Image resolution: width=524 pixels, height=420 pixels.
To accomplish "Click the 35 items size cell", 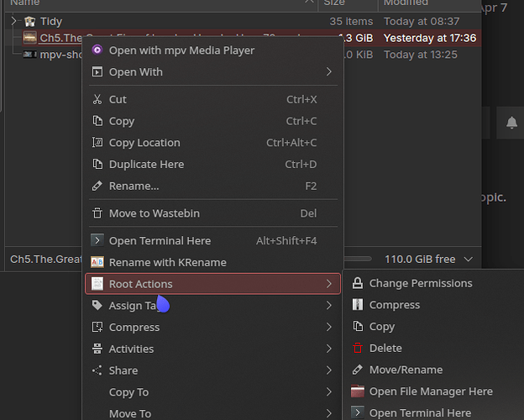I will [351, 21].
